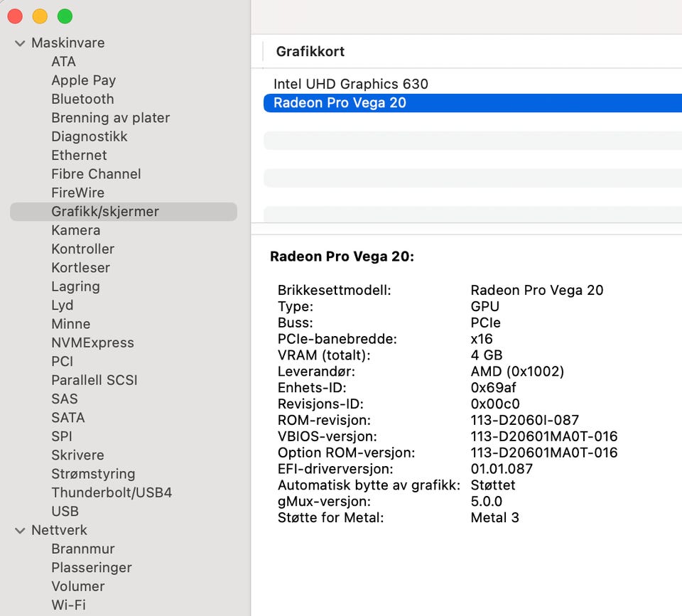
Task: Select SAS in the sidebar
Action: coord(65,399)
